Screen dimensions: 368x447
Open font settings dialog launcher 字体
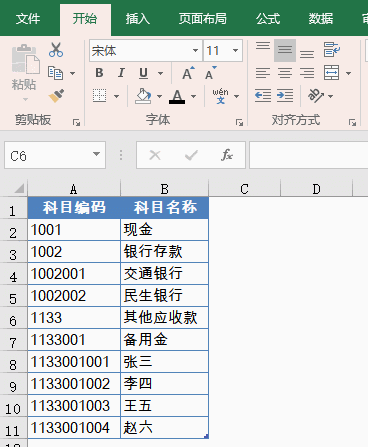tap(239, 123)
